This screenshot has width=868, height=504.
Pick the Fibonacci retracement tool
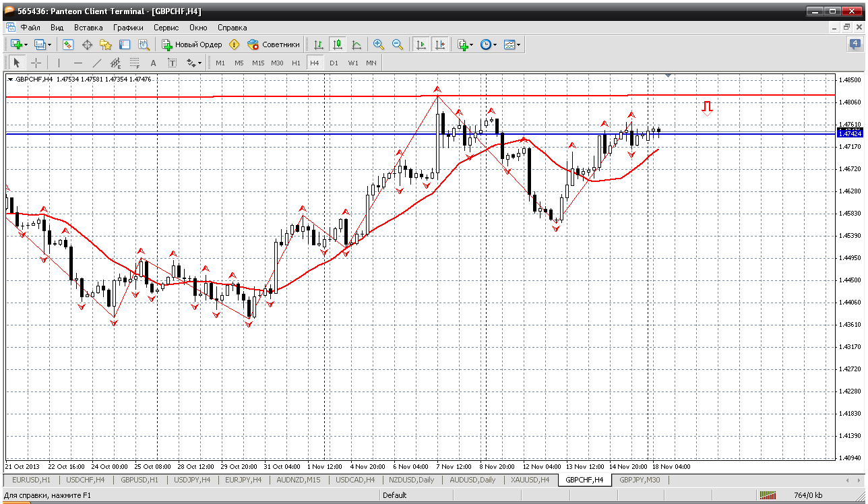(134, 63)
